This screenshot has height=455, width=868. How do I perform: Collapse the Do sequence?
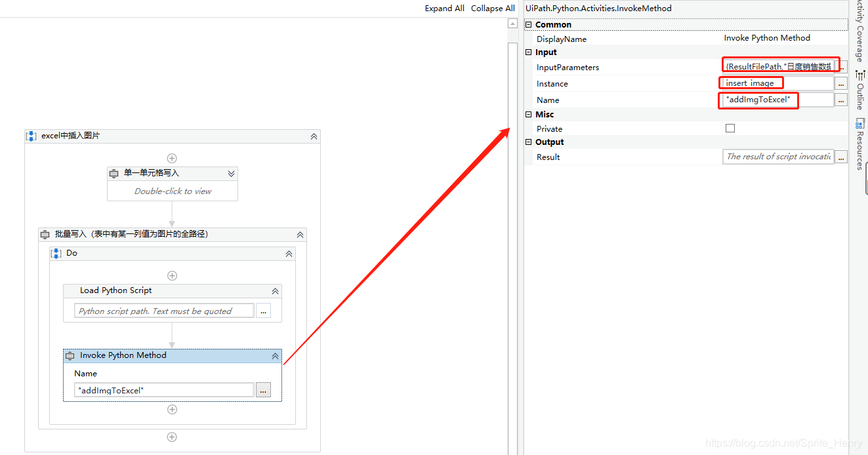click(x=289, y=253)
